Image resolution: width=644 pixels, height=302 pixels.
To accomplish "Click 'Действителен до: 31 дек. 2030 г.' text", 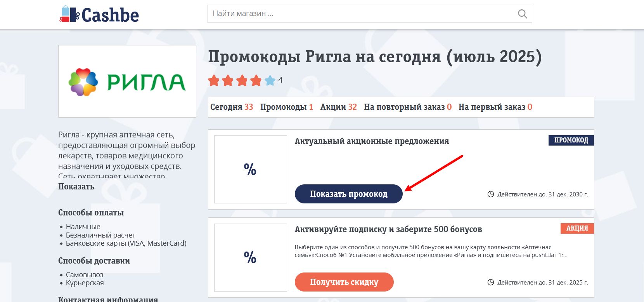I will (x=543, y=194).
